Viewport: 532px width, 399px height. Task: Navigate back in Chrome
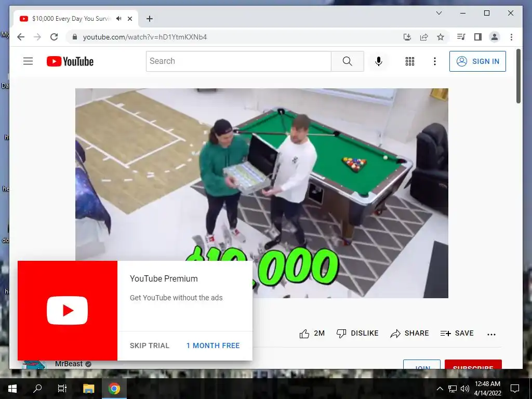coord(21,37)
